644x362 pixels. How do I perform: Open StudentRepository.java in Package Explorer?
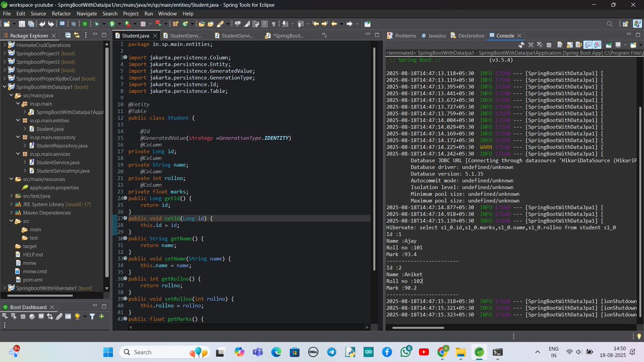point(58,146)
